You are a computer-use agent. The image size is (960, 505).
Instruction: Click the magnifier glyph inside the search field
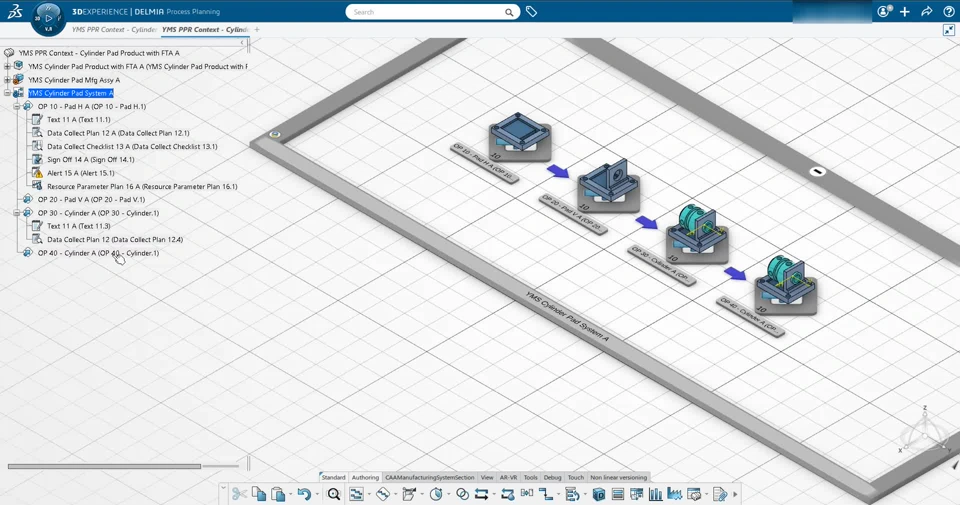tap(509, 12)
